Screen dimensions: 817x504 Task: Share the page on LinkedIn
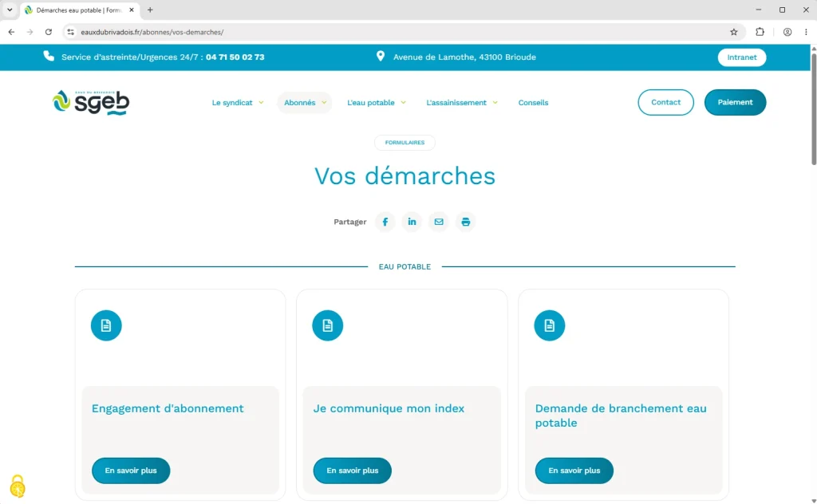412,222
